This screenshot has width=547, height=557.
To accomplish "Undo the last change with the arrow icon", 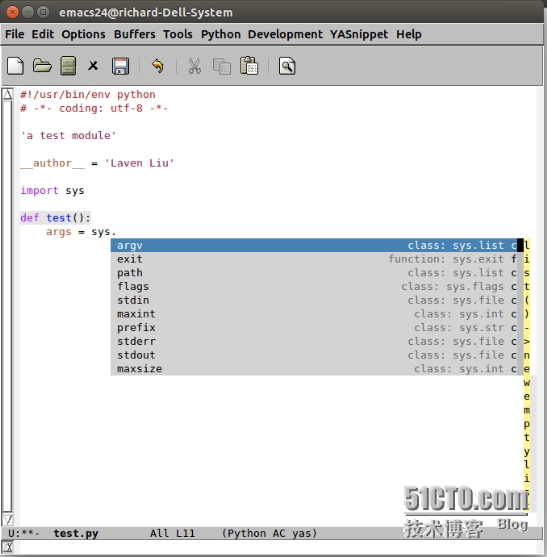I will [x=157, y=66].
